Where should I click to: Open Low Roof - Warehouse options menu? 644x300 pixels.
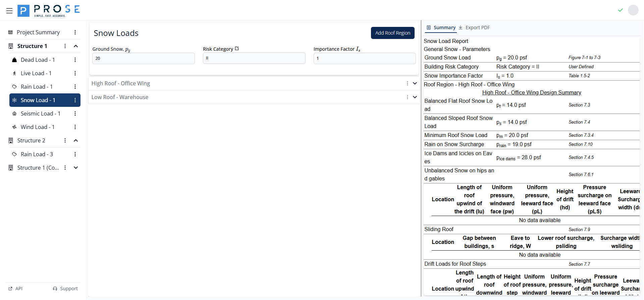click(407, 97)
